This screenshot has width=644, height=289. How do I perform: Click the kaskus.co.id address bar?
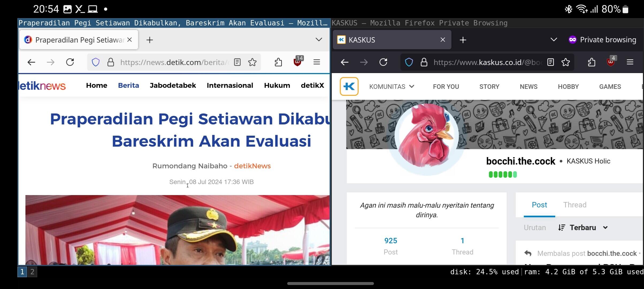487,62
